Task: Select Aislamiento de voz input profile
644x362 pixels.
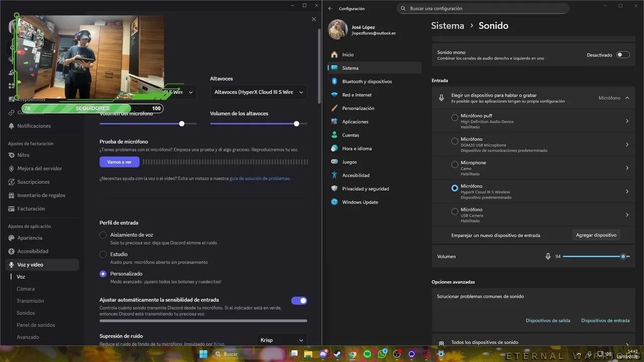Action: click(103, 235)
